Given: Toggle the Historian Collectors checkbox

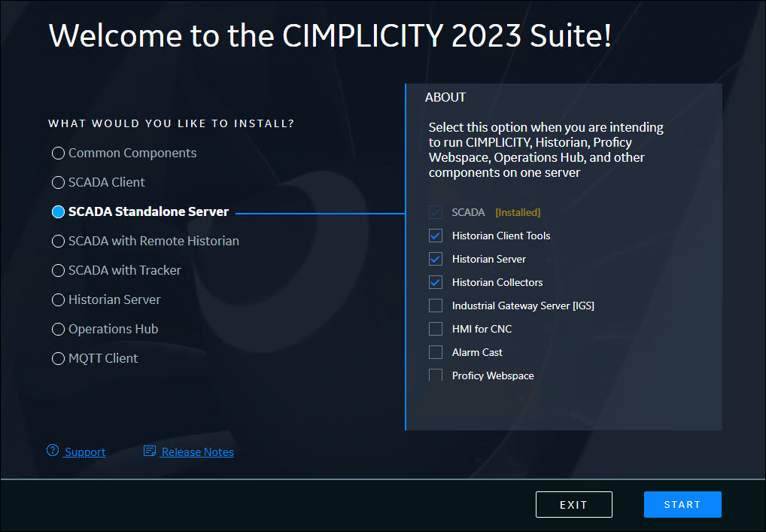Looking at the screenshot, I should point(435,282).
